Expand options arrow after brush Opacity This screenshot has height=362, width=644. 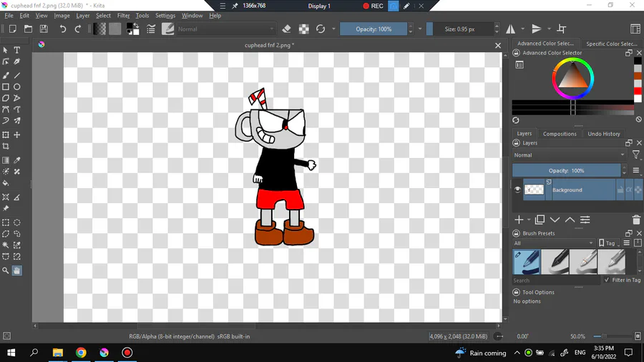coord(420,29)
